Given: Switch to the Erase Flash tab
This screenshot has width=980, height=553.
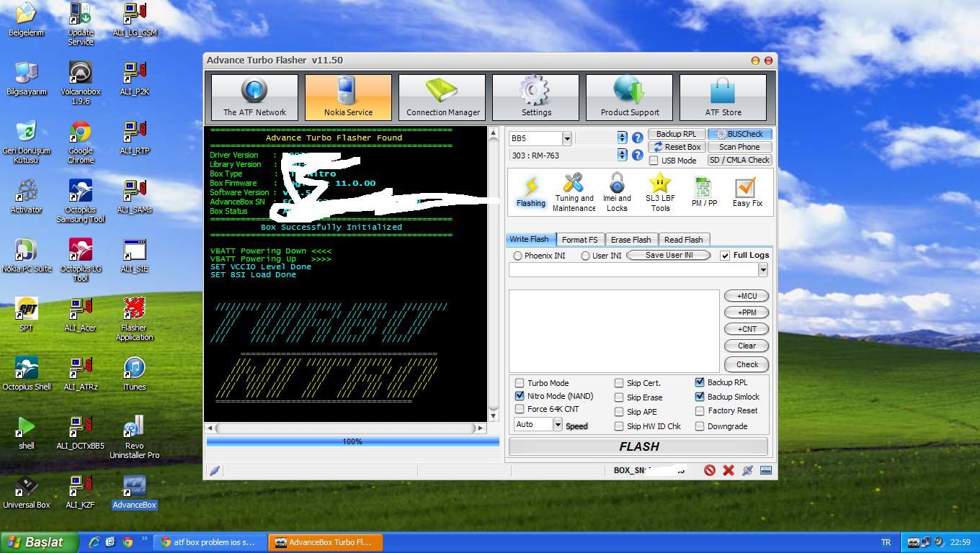Looking at the screenshot, I should coord(631,240).
